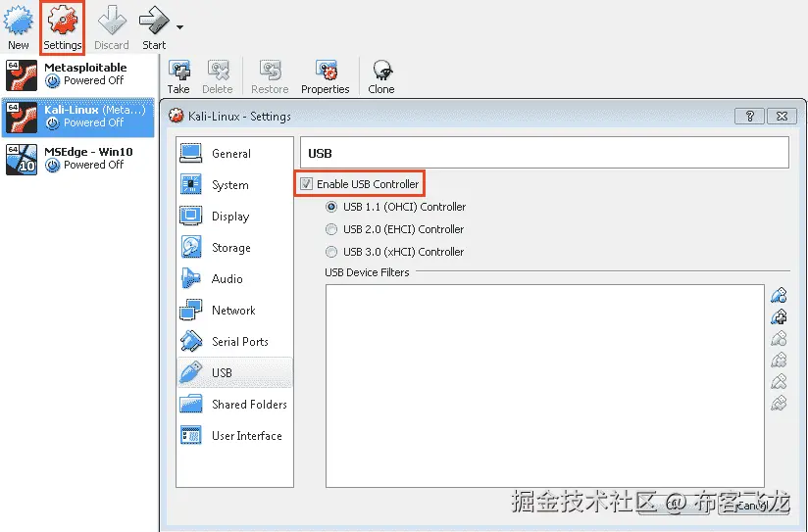Select USB 3.0 (xHCI) Controller radio
This screenshot has width=808, height=532.
coord(331,252)
